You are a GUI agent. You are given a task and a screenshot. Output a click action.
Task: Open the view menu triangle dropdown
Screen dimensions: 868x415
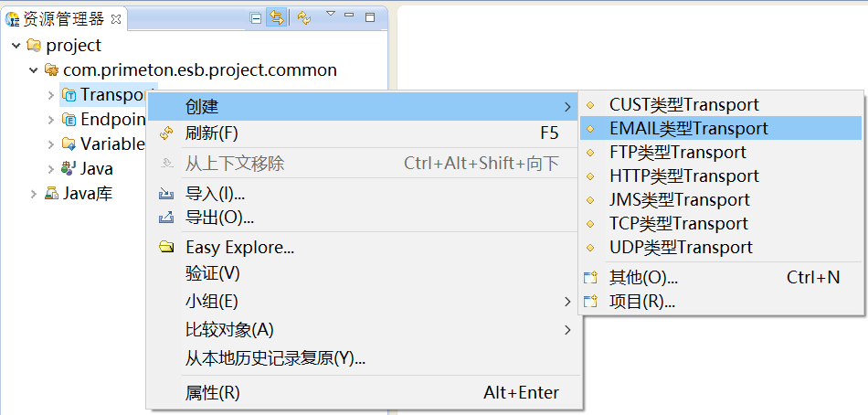330,14
